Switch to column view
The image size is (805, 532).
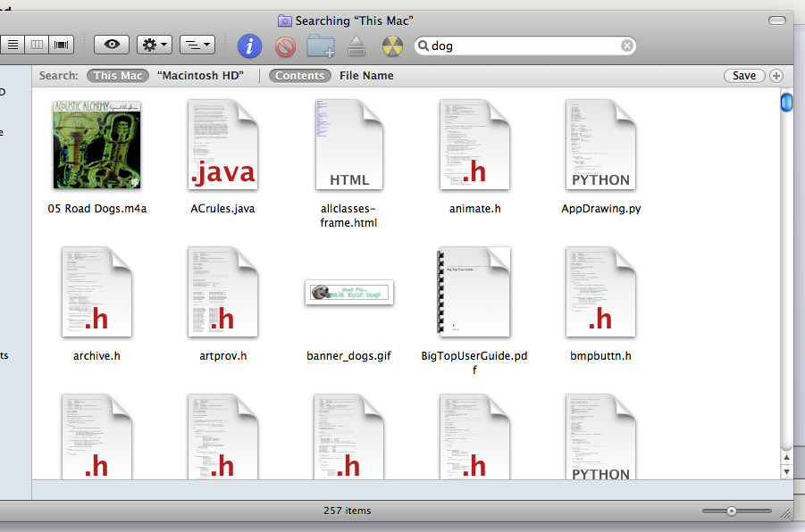click(38, 45)
